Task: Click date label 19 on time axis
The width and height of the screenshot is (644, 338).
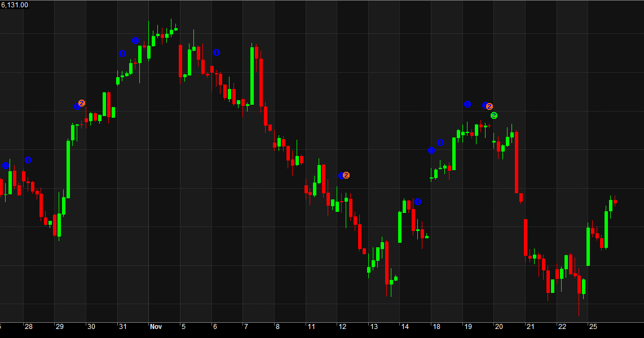Action: (468, 327)
